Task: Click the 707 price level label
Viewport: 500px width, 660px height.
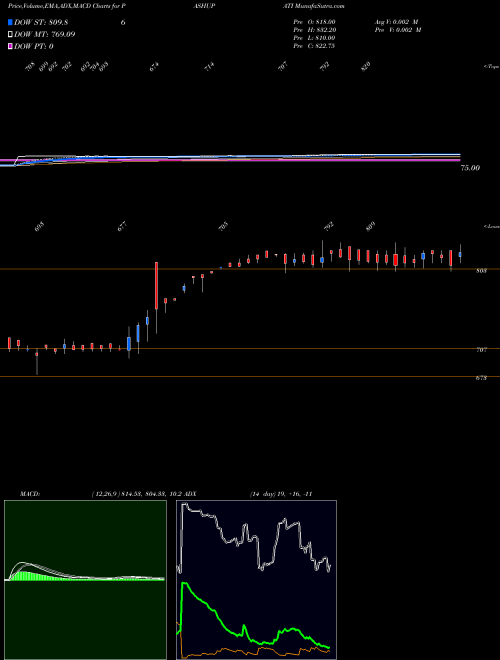Action: (481, 349)
